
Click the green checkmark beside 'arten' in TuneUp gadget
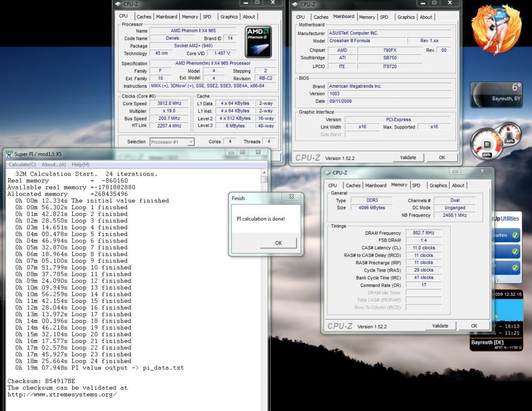pos(515,235)
